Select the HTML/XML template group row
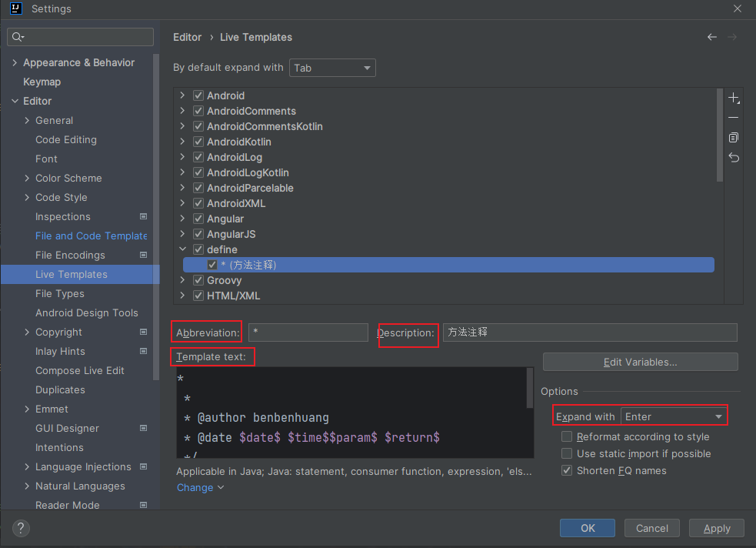 [448, 296]
